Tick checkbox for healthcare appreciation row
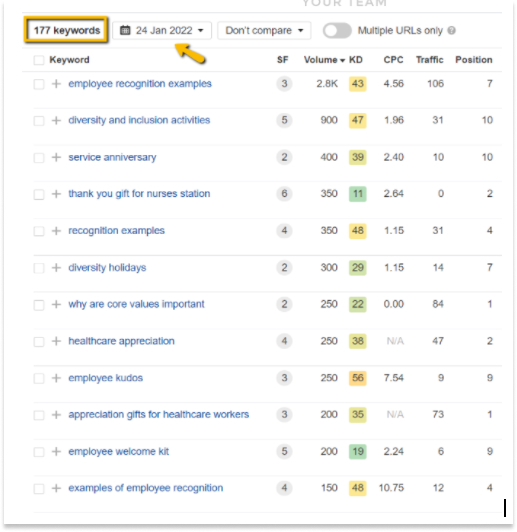This screenshot has height=532, width=517. tap(39, 341)
